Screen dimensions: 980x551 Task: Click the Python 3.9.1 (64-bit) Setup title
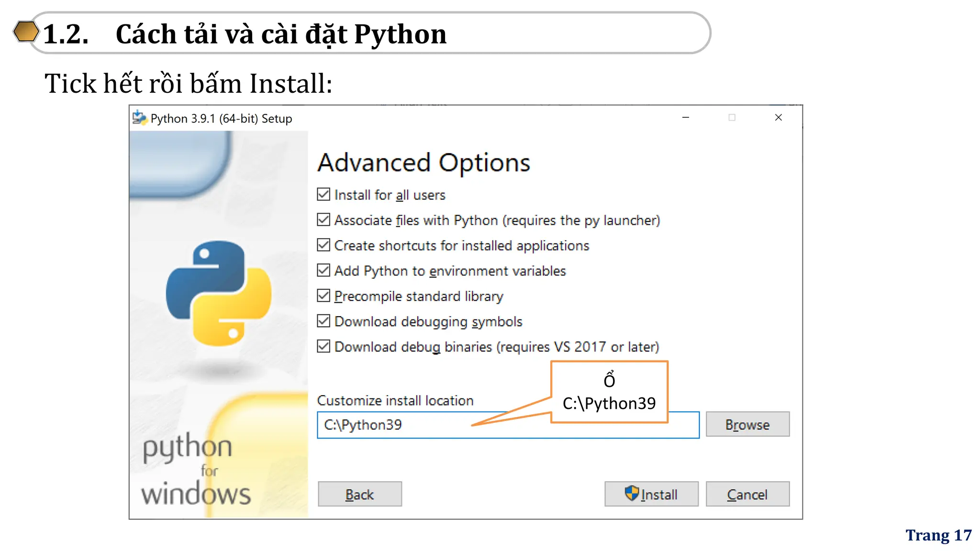[221, 119]
